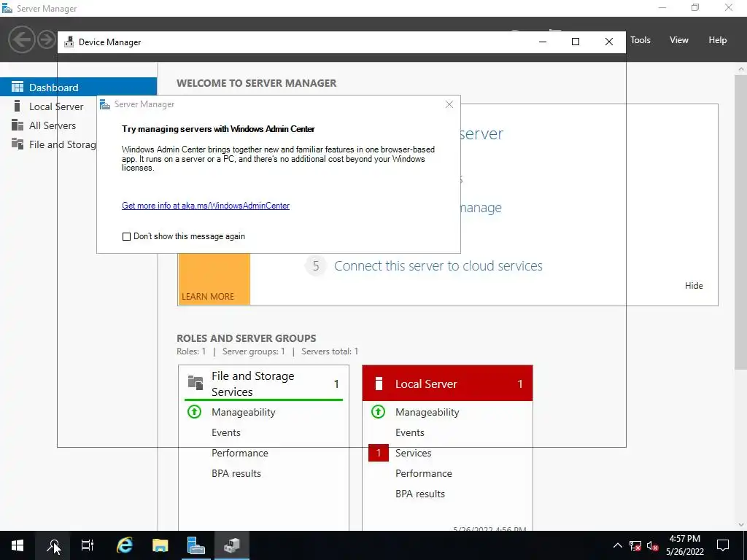
Task: Switch to Device Manager taskbar icon
Action: 231,545
